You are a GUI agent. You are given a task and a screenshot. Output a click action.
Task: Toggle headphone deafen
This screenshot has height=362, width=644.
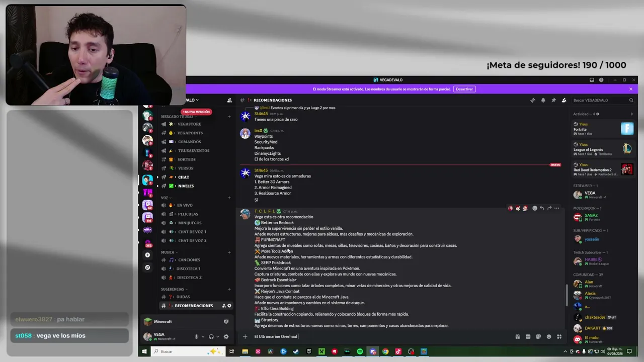tap(211, 336)
